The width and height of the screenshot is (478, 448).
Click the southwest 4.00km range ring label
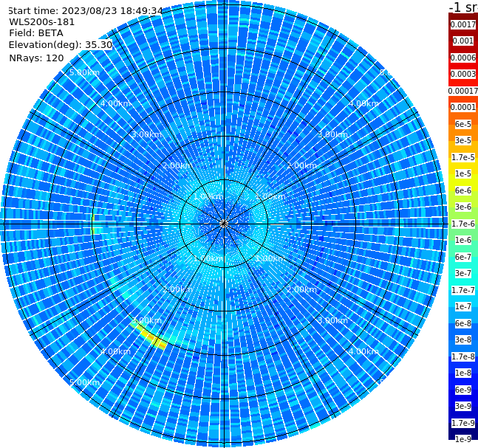(115, 351)
